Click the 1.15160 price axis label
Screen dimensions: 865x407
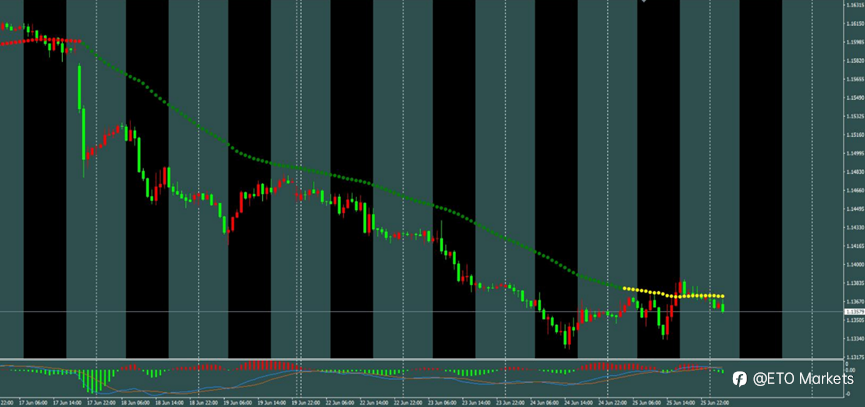point(855,135)
